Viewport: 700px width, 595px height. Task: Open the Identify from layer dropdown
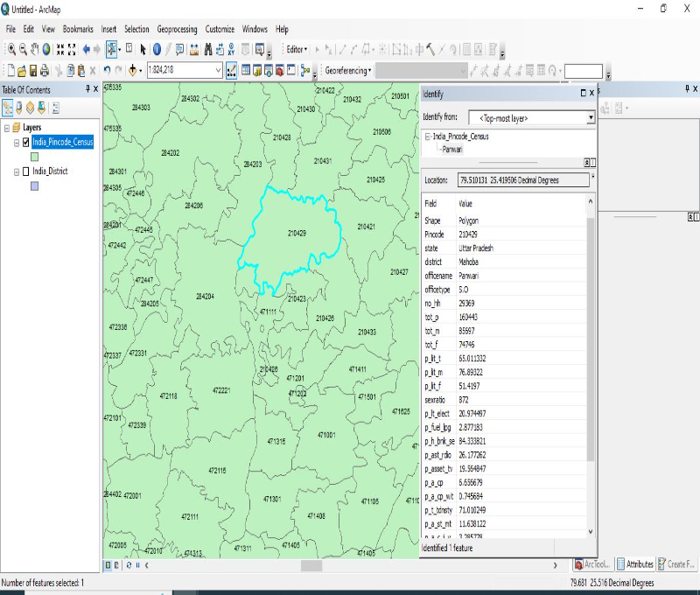pyautogui.click(x=591, y=117)
